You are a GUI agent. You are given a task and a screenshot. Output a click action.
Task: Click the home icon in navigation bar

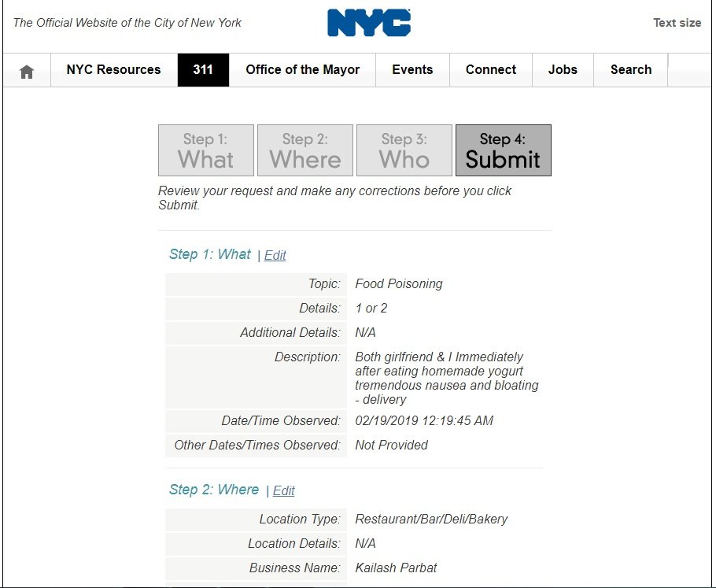(x=27, y=71)
